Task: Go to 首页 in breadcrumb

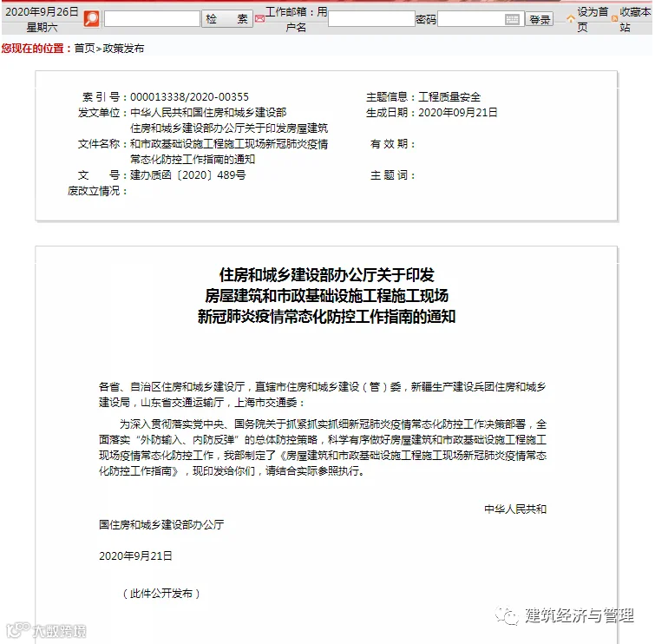Action: (85, 49)
